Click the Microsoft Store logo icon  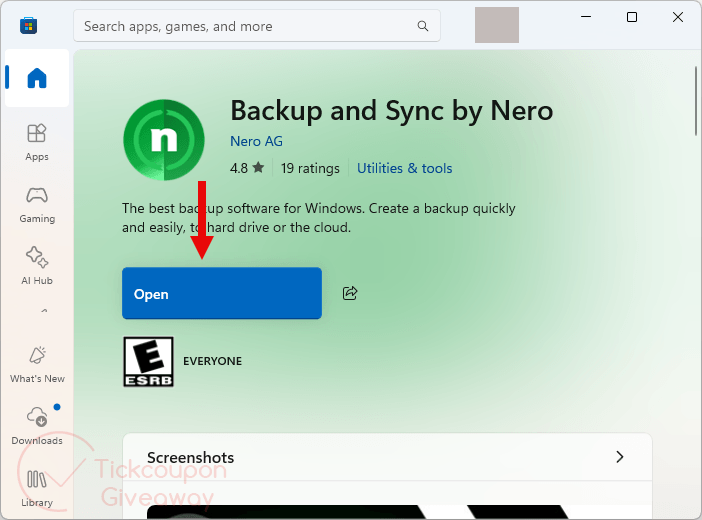pyautogui.click(x=28, y=26)
